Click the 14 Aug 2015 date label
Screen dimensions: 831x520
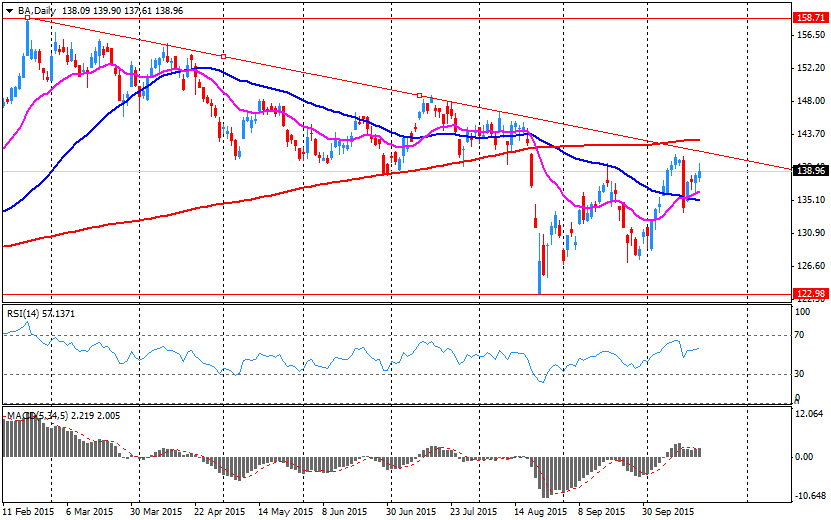pyautogui.click(x=541, y=512)
